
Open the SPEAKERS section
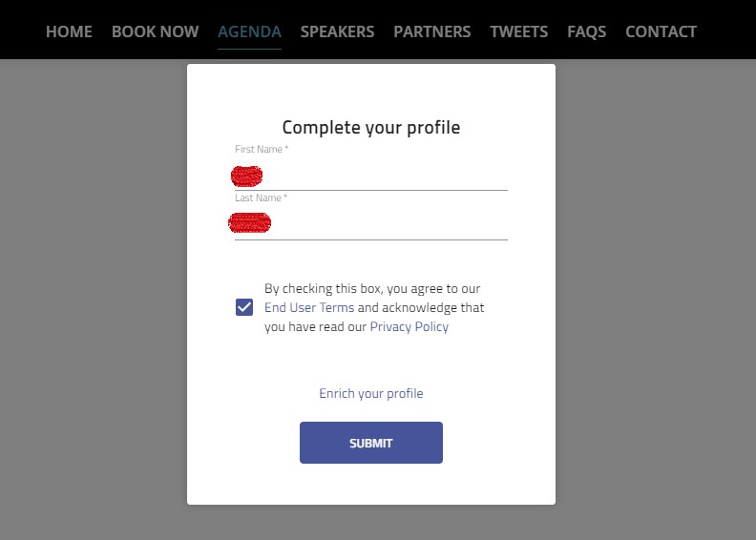(x=337, y=31)
